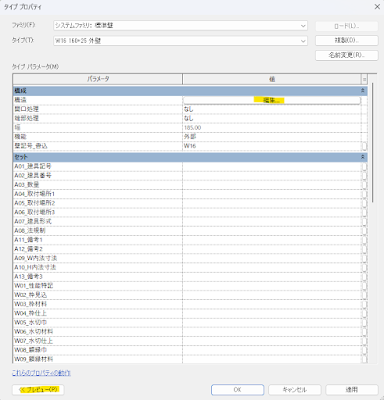384x400 pixels.
Task: Click the empty value cell for A03
Action: pos(272,185)
